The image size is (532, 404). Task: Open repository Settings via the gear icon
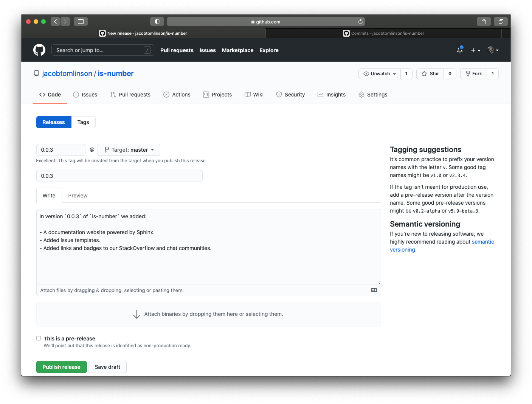(x=361, y=95)
